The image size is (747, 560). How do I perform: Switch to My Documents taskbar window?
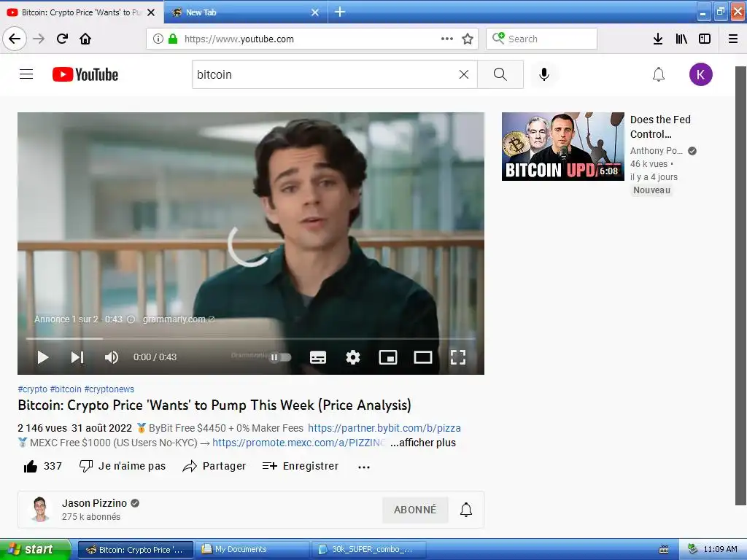click(x=252, y=550)
